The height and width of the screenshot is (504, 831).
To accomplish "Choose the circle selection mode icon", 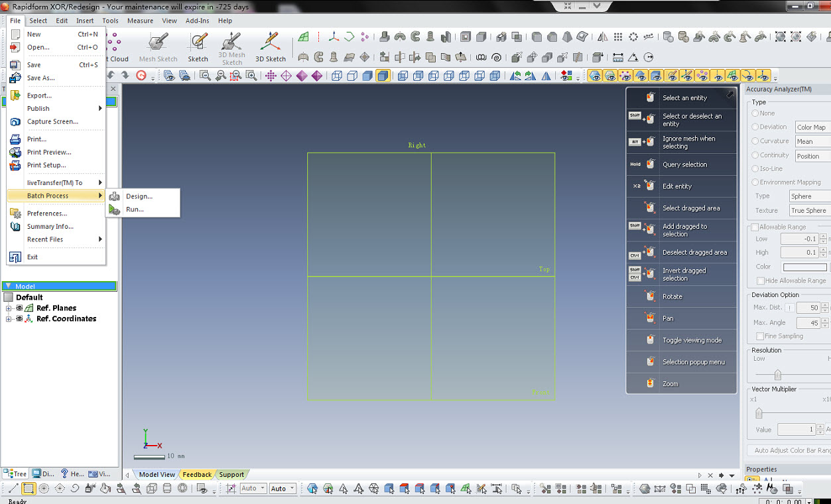I will 44,489.
